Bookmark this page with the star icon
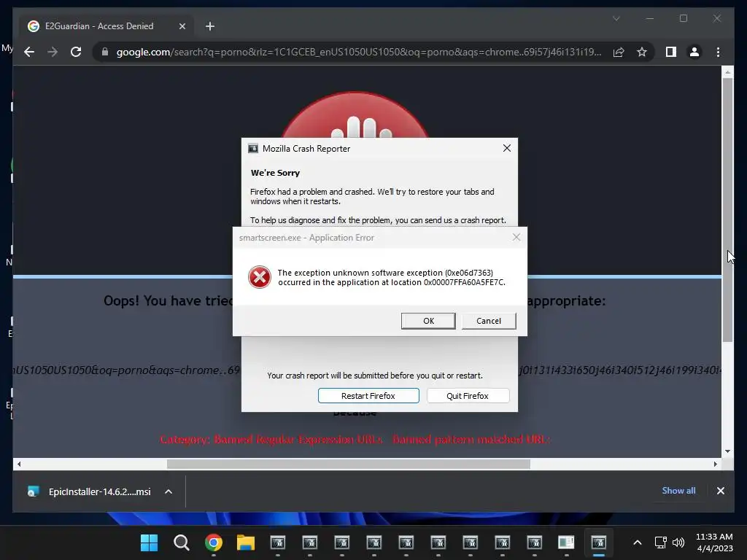The width and height of the screenshot is (747, 560). click(x=642, y=52)
